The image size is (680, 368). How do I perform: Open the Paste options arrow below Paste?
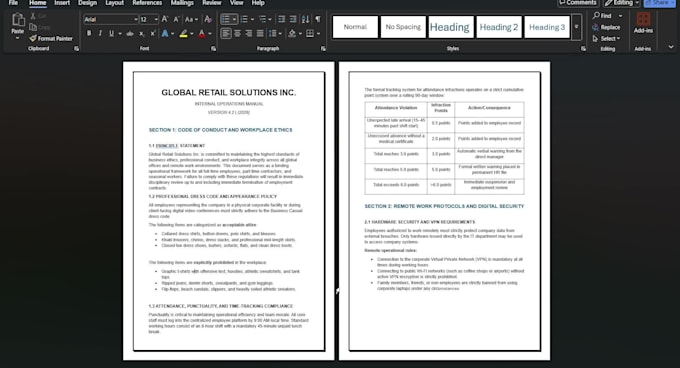click(17, 38)
